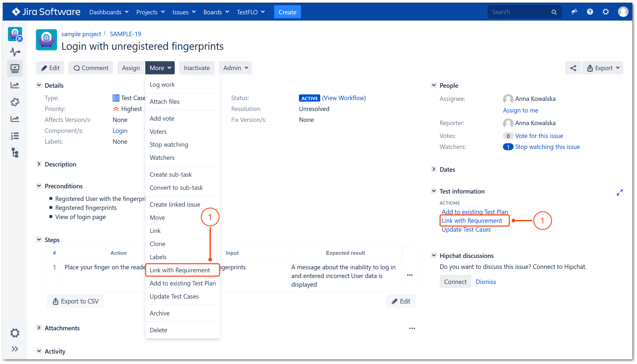637x364 pixels.
Task: Open the Projects dropdown
Action: point(150,12)
